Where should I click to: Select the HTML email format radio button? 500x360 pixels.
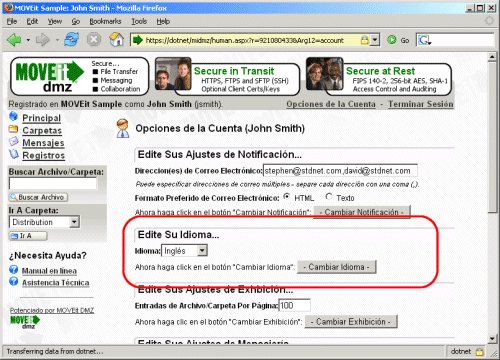pyautogui.click(x=286, y=197)
